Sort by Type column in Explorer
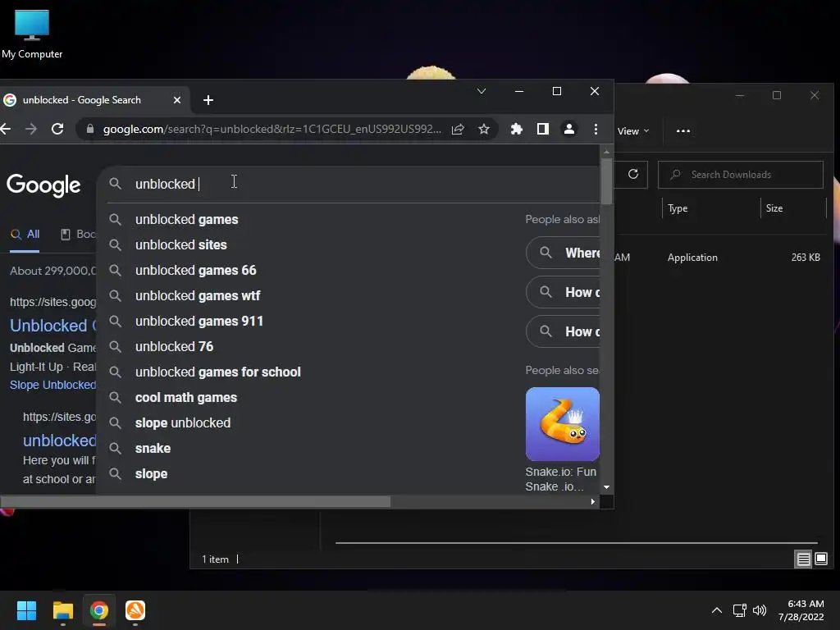The image size is (840, 630). (x=677, y=208)
